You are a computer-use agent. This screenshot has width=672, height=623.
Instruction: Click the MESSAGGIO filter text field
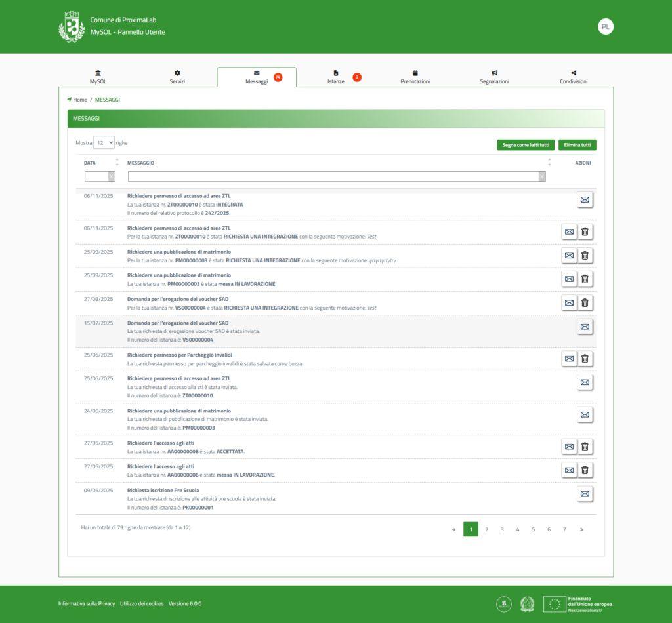pos(333,176)
